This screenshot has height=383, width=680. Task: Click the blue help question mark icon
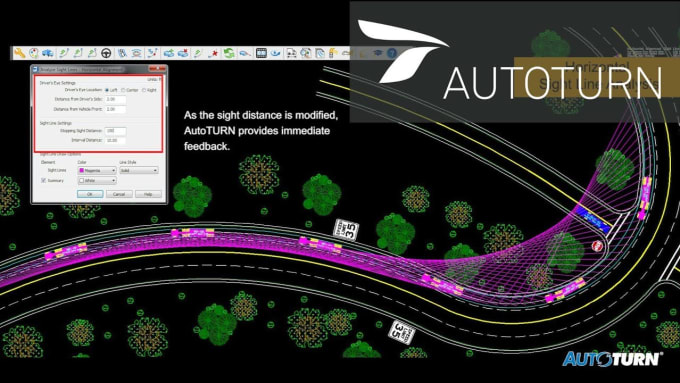[392, 53]
